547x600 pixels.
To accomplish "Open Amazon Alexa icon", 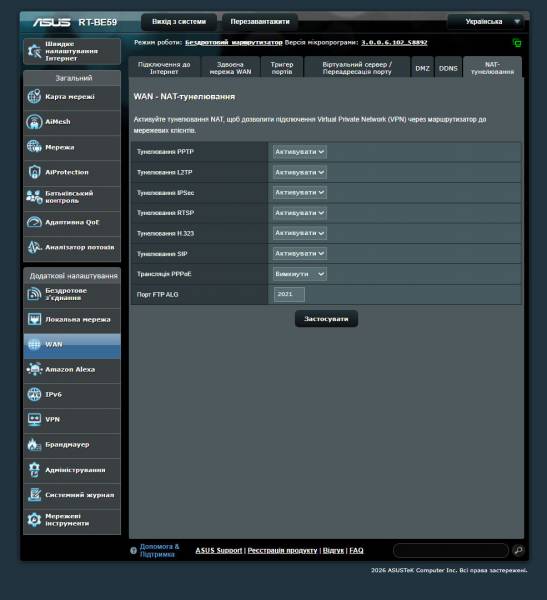I will coord(34,369).
